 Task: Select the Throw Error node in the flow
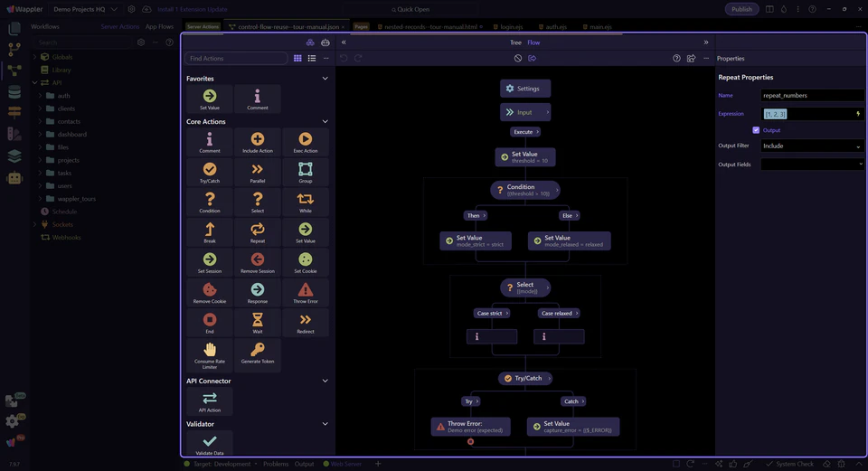(x=470, y=427)
